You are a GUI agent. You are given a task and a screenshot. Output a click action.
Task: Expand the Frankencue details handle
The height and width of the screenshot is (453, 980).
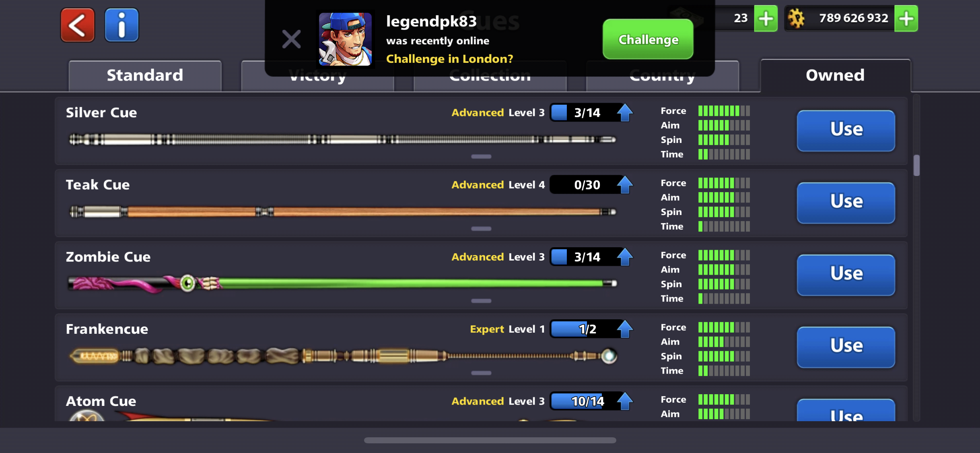click(x=481, y=373)
